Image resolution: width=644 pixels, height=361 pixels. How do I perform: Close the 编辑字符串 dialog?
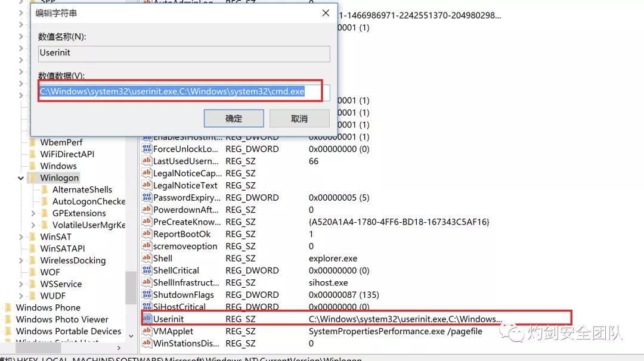326,13
